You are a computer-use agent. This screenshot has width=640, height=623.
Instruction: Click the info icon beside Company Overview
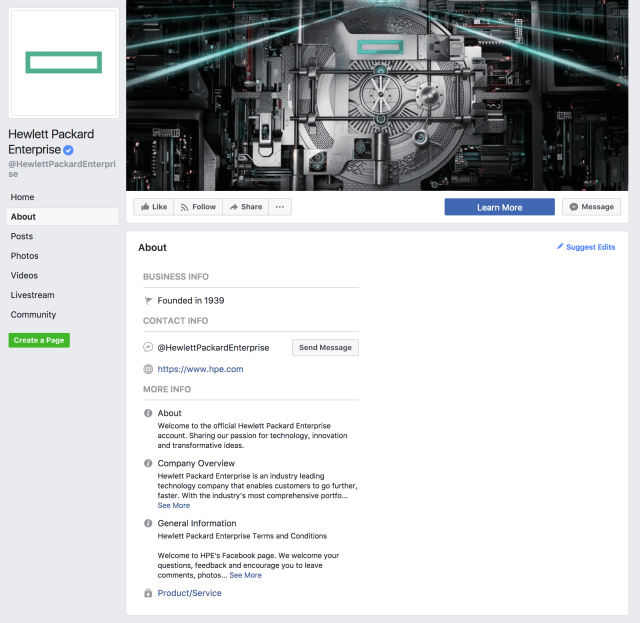coord(148,463)
